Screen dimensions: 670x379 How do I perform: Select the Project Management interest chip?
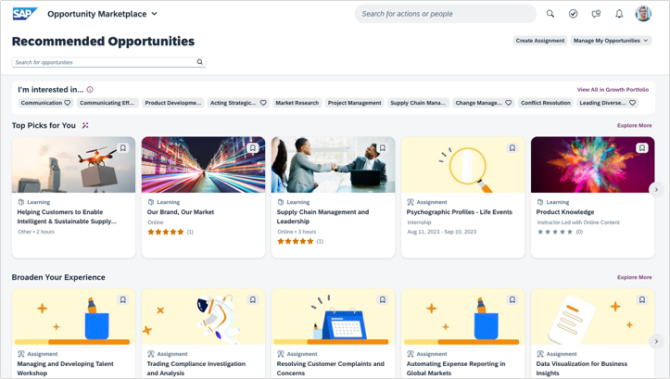(x=355, y=103)
